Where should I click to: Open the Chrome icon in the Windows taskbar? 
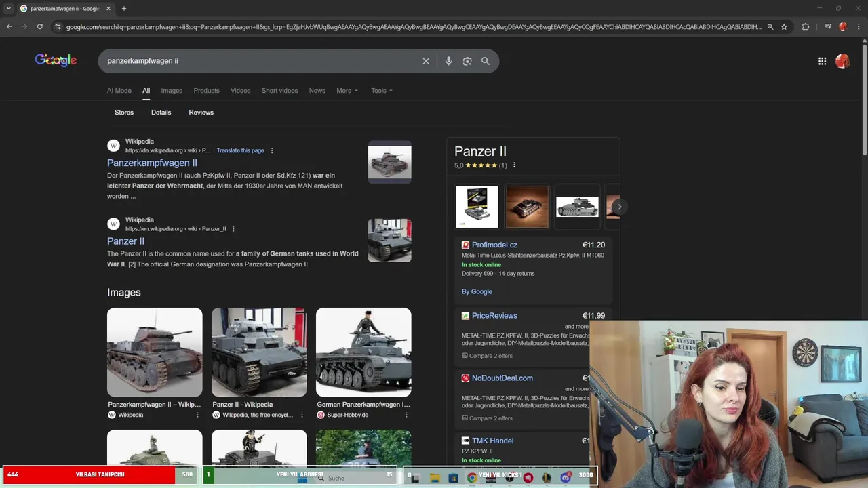click(x=471, y=478)
